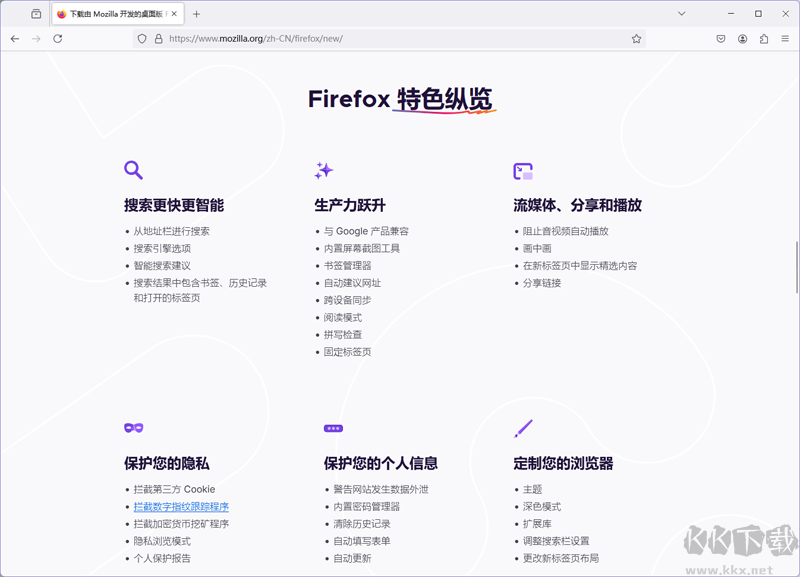Bookmark this page with the star icon
This screenshot has width=800, height=577.
(x=637, y=38)
